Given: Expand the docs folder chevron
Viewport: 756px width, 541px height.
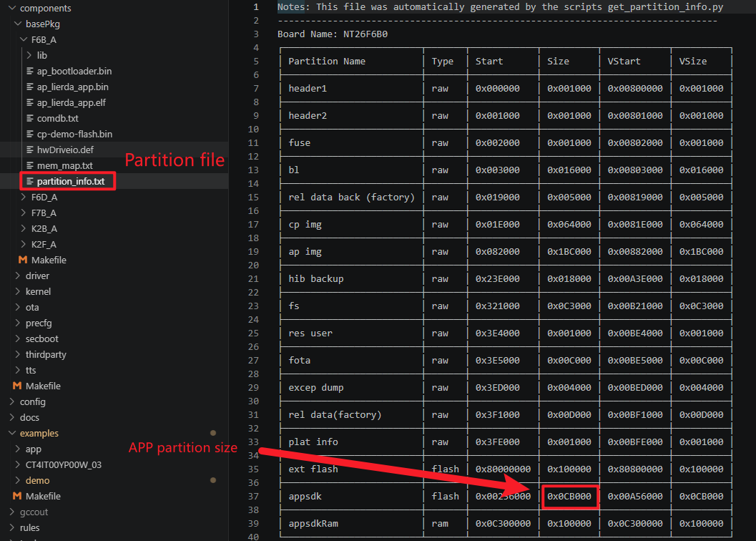Looking at the screenshot, I should coord(12,417).
